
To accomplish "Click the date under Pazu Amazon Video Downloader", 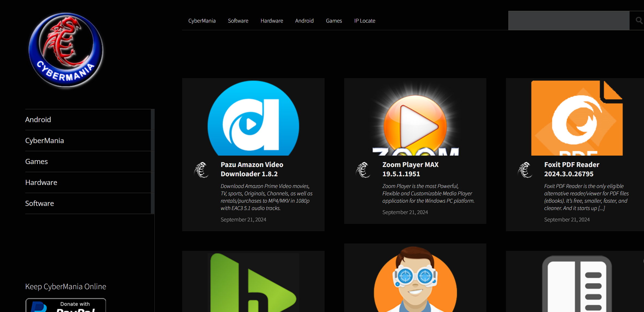I will (x=243, y=220).
